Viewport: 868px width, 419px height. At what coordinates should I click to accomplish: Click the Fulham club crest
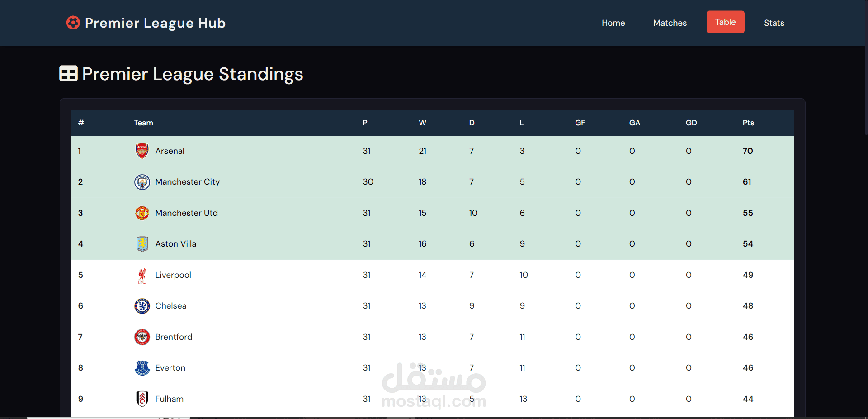click(142, 399)
